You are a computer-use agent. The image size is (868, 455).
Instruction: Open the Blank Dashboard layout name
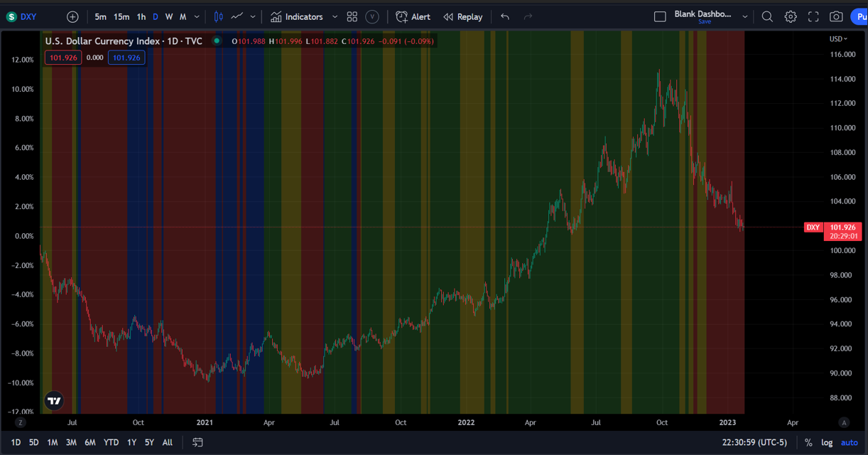coord(702,14)
